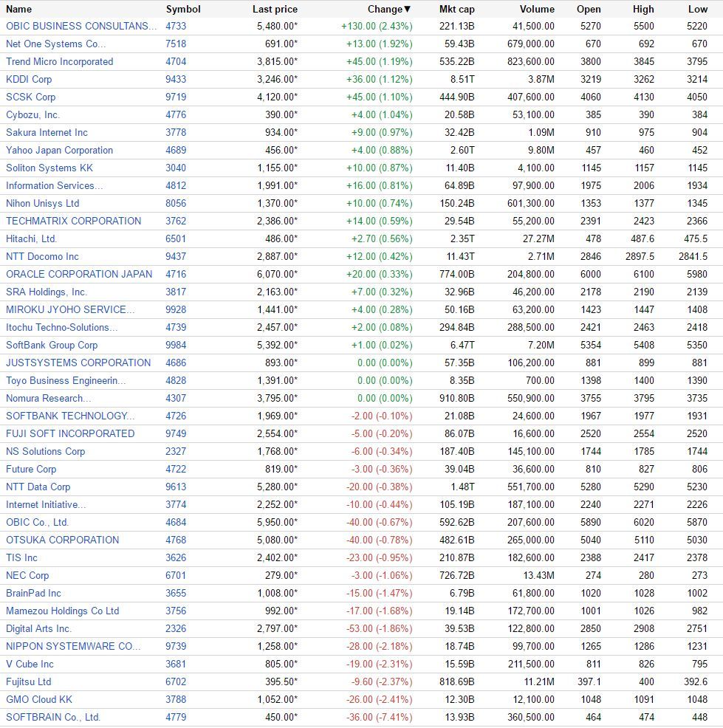This screenshot has height=728, width=723.
Task: Click the 6,070.00* last price cell
Action: pos(277,275)
